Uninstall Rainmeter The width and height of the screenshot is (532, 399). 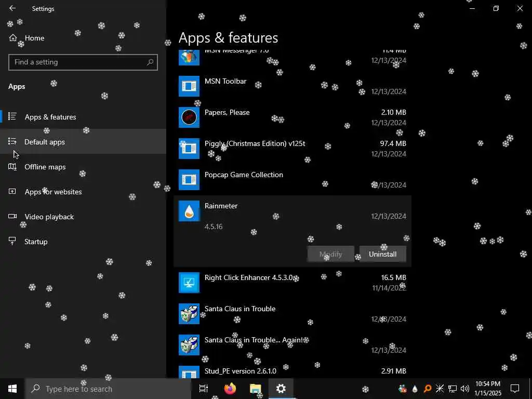pyautogui.click(x=383, y=254)
